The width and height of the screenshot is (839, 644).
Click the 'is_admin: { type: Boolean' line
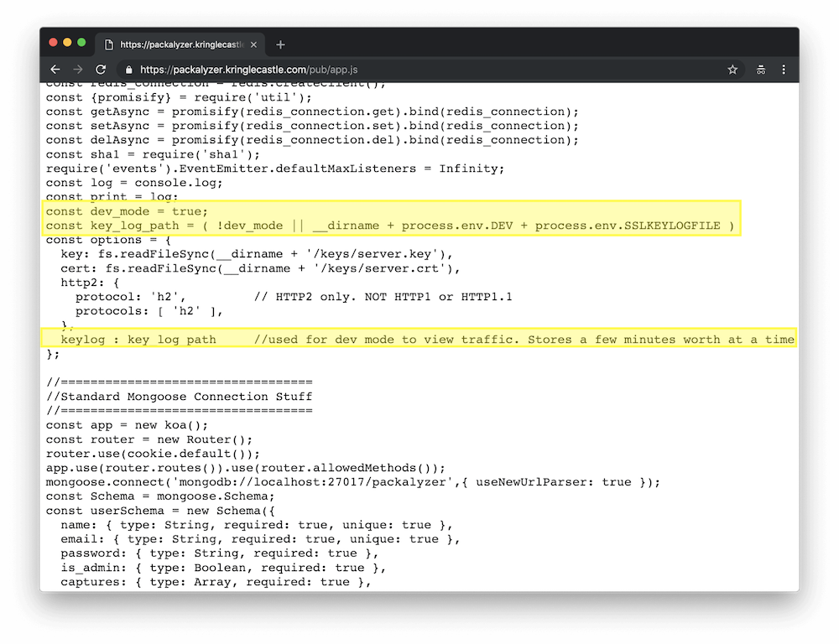(223, 568)
